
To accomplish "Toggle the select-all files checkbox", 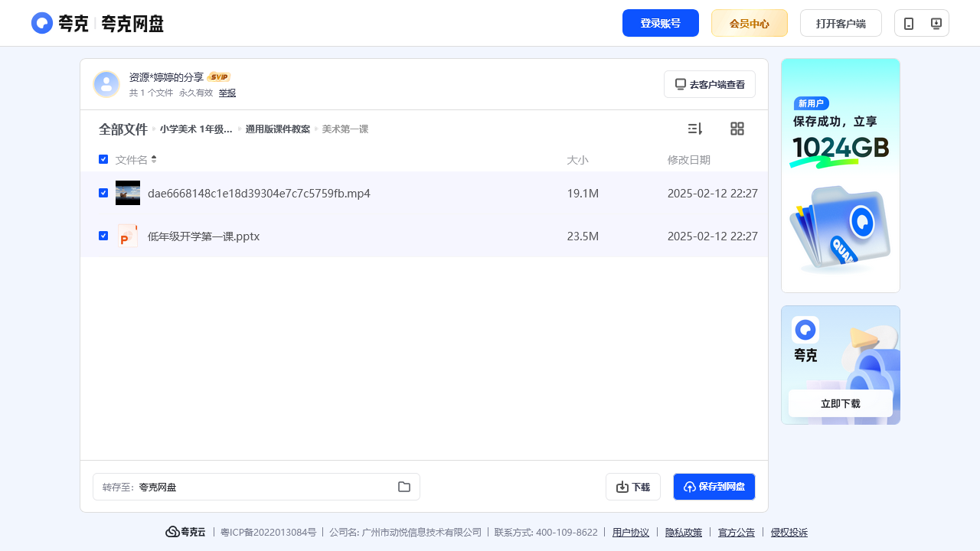I will pos(103,159).
